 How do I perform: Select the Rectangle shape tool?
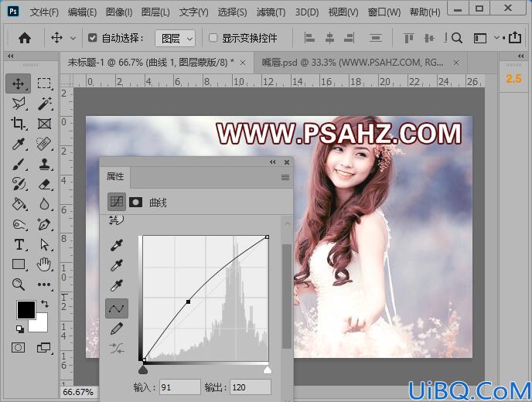pyautogui.click(x=19, y=264)
